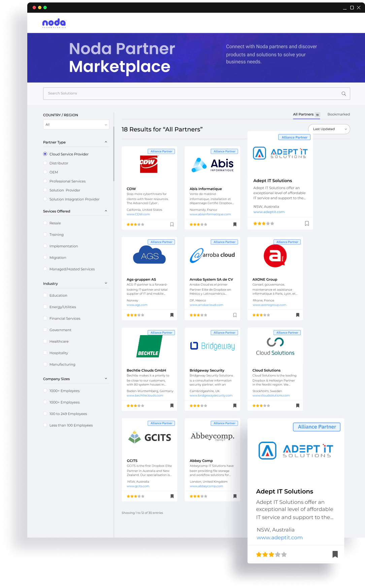Open www.bechtleclouds.com link
Image resolution: width=365 pixels, height=588 pixels.
pos(145,396)
